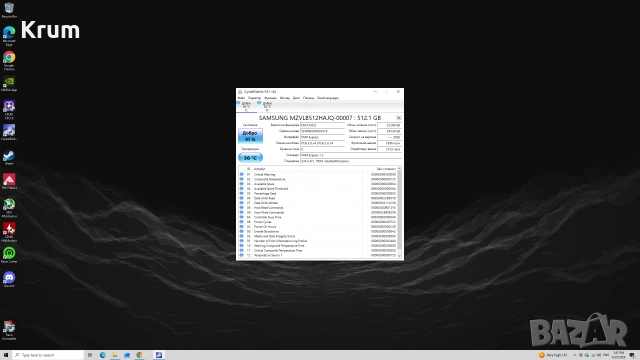This screenshot has width=640, height=360.
Task: Select the CrystalDiskInfo desktop shortcut
Action: [x=9, y=132]
